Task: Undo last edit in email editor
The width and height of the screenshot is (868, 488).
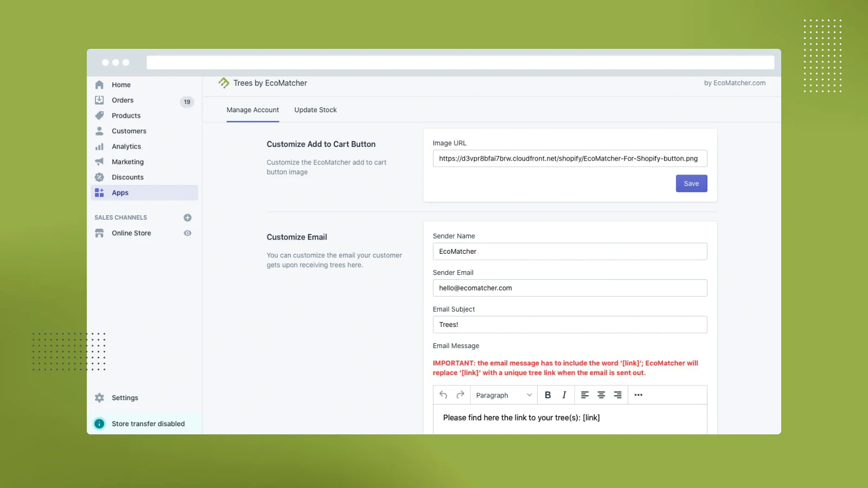Action: point(443,395)
